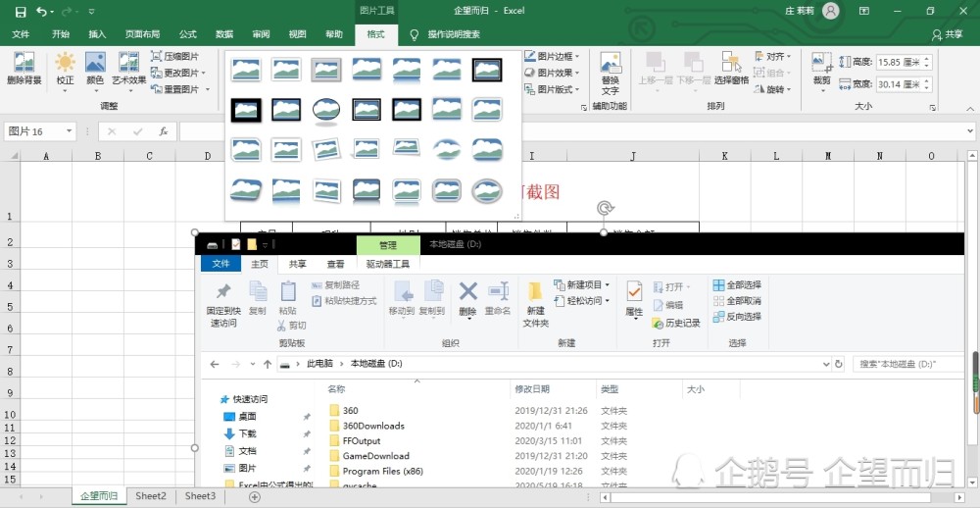
Task: Click the insert function fx icon
Action: (164, 131)
